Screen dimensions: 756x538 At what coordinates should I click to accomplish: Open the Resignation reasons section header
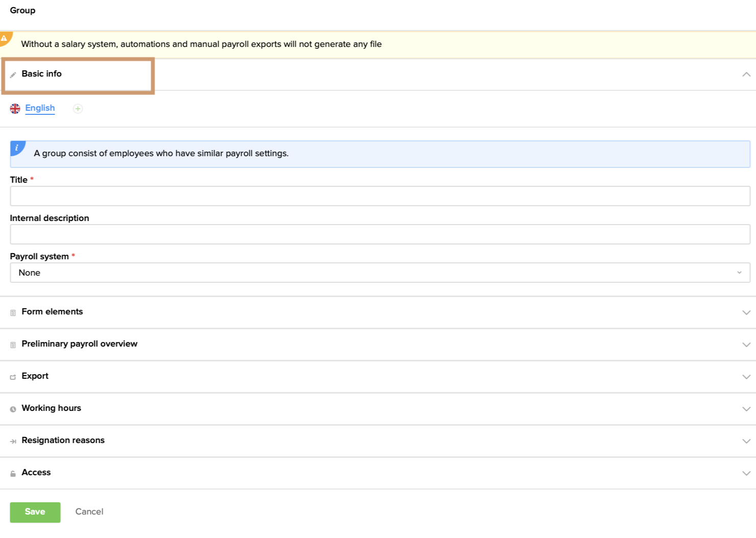click(63, 441)
